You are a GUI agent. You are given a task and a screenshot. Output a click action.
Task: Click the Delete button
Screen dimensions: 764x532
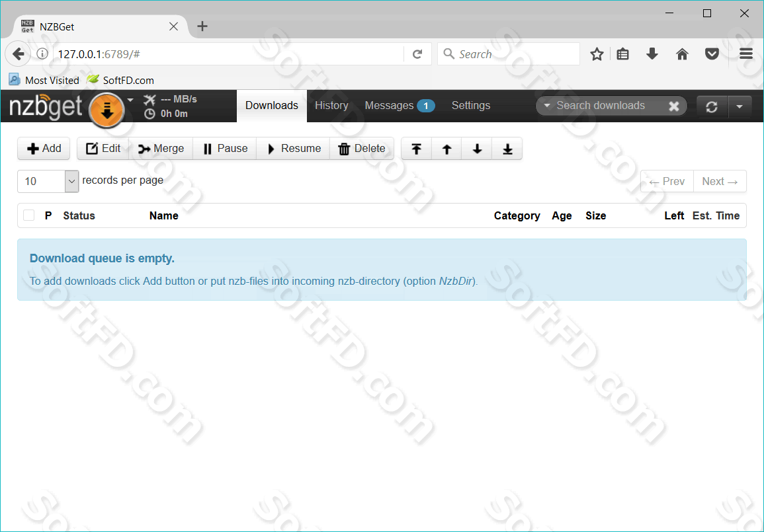click(x=362, y=149)
